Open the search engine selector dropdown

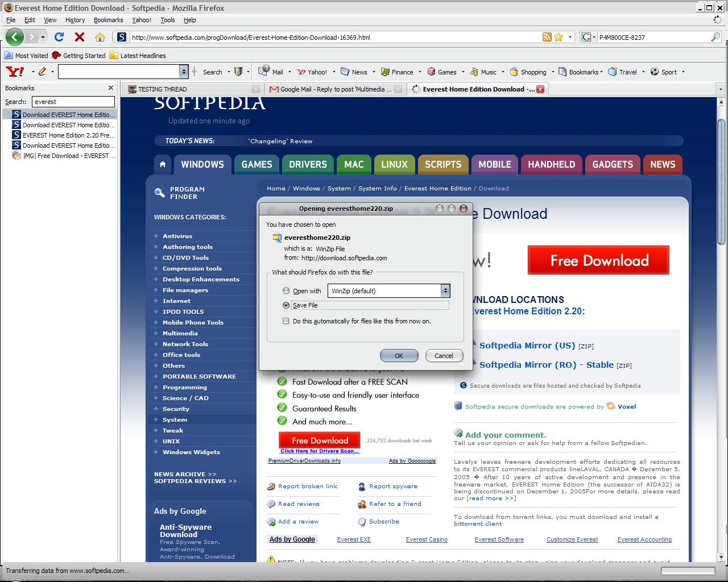coord(588,37)
